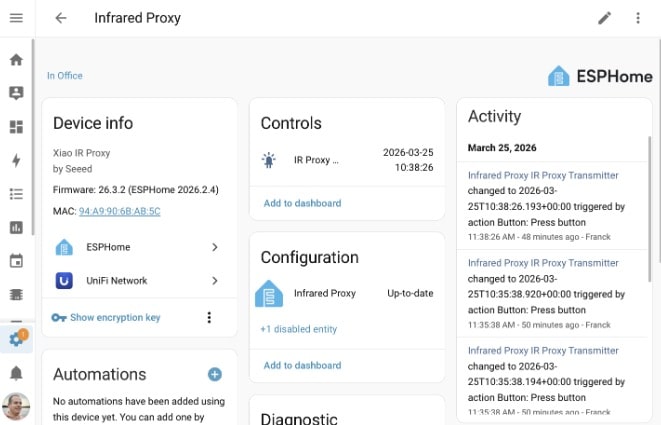Expand the ESPHome integration row

(x=138, y=247)
